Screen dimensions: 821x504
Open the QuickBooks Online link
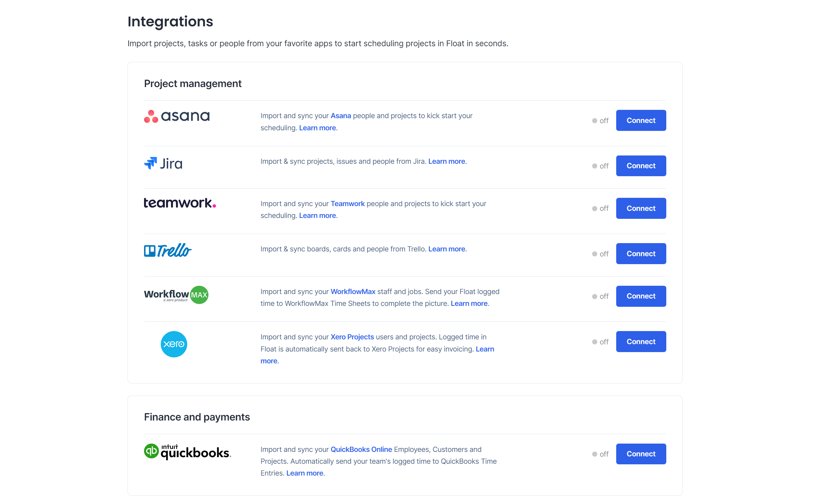click(x=361, y=449)
